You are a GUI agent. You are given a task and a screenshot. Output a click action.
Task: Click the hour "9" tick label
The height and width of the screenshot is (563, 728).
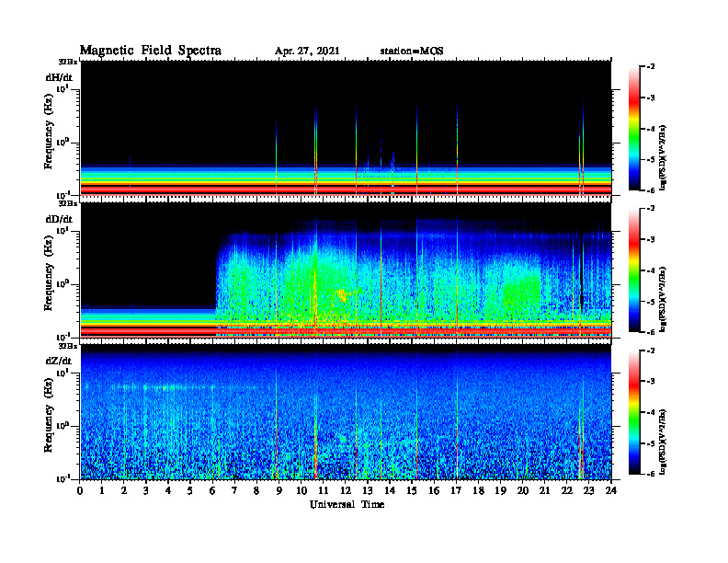(279, 490)
